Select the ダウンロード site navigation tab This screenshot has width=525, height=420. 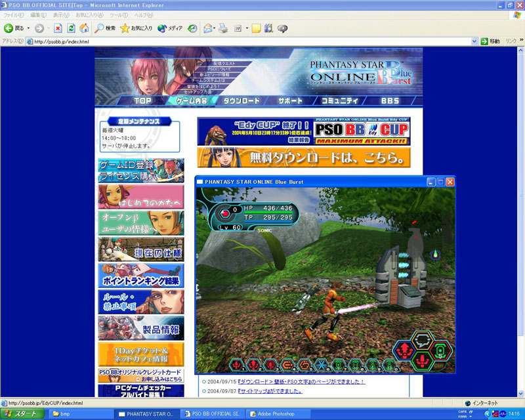point(241,101)
